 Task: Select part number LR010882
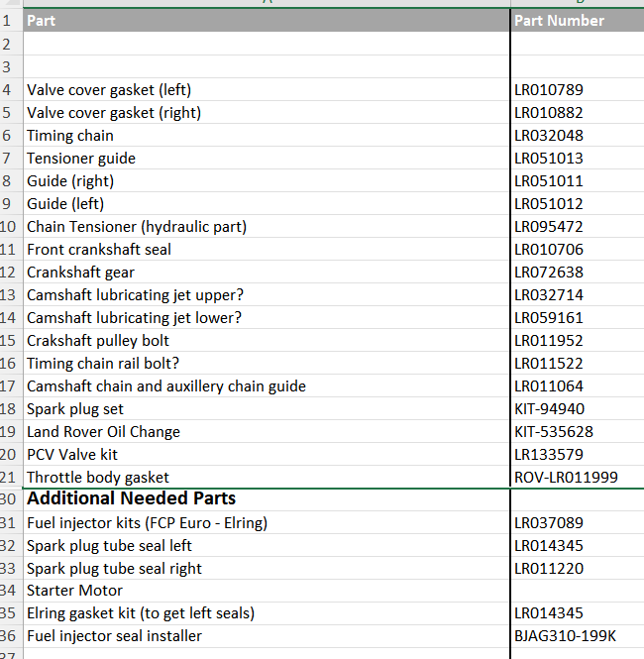pyautogui.click(x=578, y=112)
